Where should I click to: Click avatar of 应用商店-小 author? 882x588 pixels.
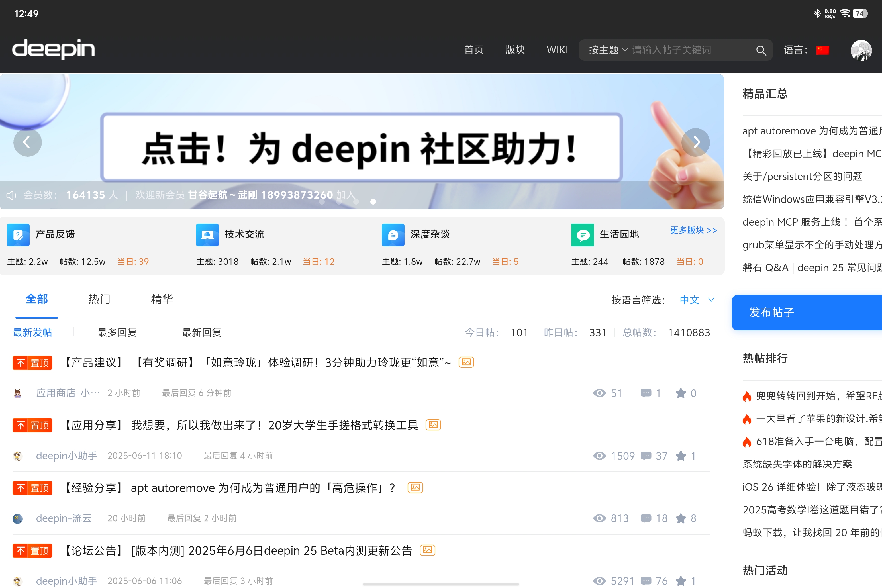18,393
